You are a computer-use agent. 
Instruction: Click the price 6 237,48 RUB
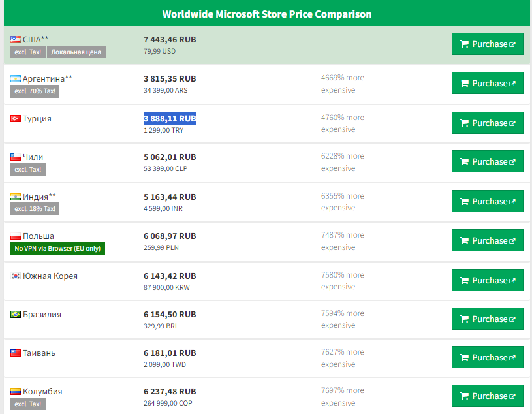[x=170, y=392]
